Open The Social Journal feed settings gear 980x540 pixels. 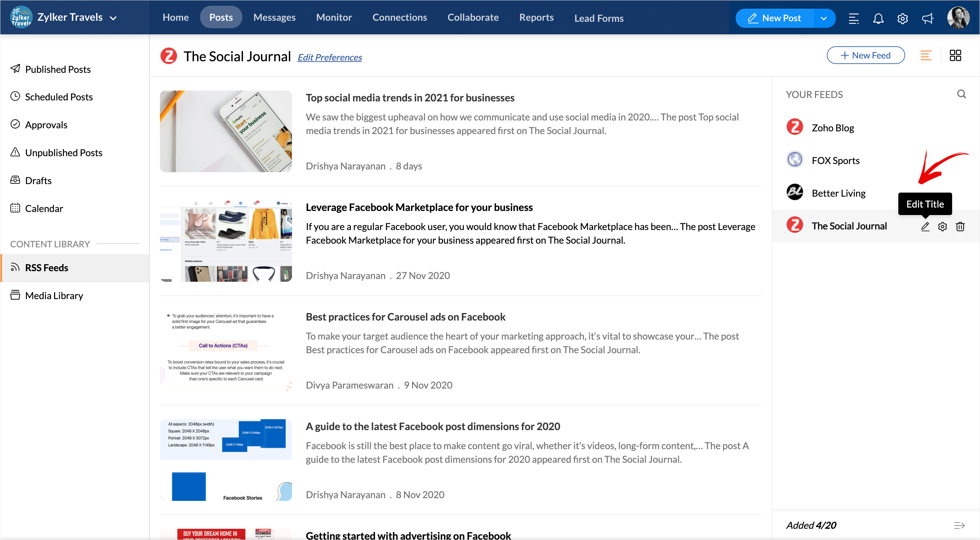pyautogui.click(x=942, y=226)
